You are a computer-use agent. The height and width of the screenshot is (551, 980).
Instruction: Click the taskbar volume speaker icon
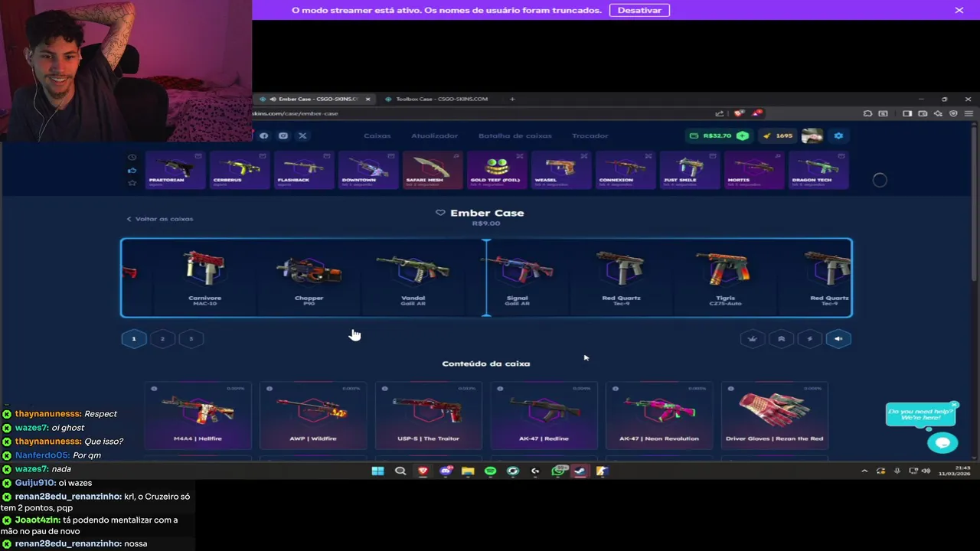click(x=926, y=471)
